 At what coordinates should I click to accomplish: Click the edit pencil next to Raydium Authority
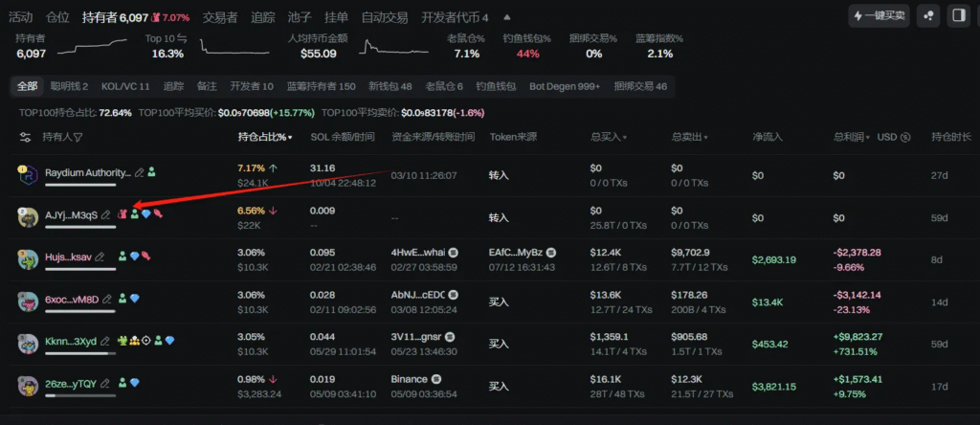(x=140, y=172)
